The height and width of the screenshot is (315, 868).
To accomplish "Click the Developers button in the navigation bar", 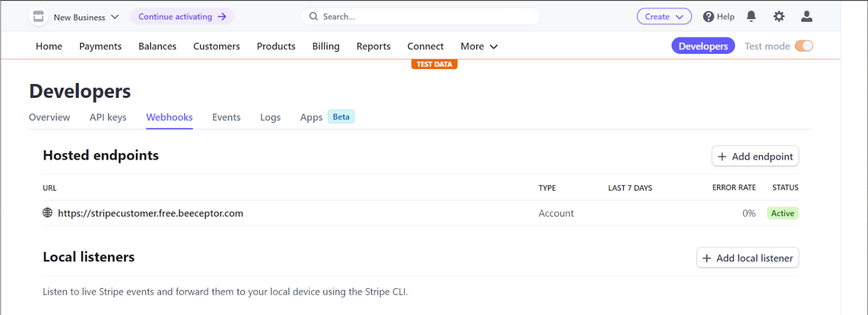I will click(703, 46).
